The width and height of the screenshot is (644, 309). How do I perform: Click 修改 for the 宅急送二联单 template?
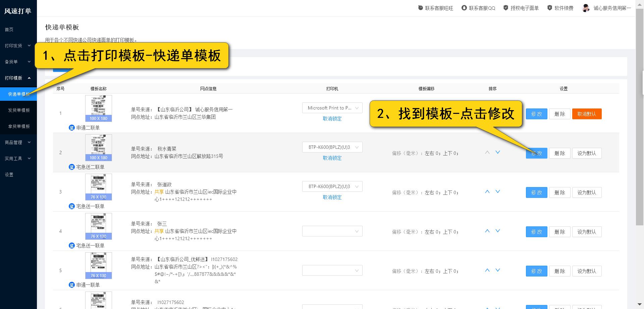pyautogui.click(x=536, y=153)
